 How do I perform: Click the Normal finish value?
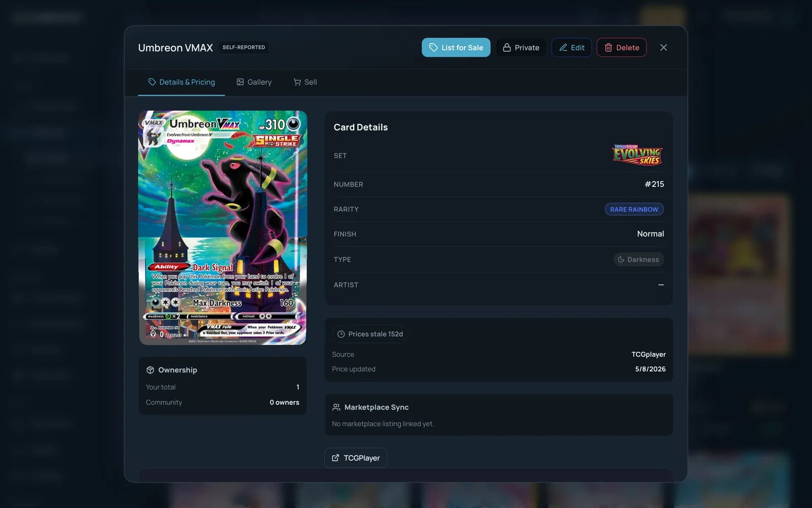[x=650, y=234]
